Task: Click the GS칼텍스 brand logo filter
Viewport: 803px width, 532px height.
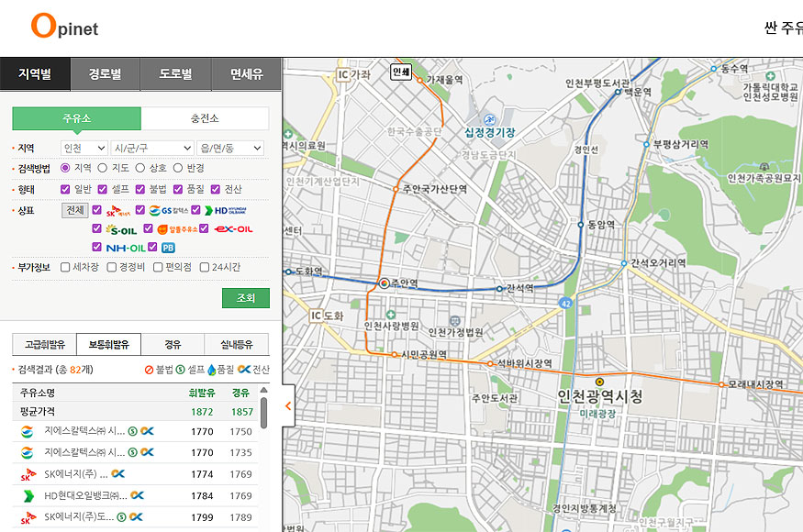Action: [167, 211]
